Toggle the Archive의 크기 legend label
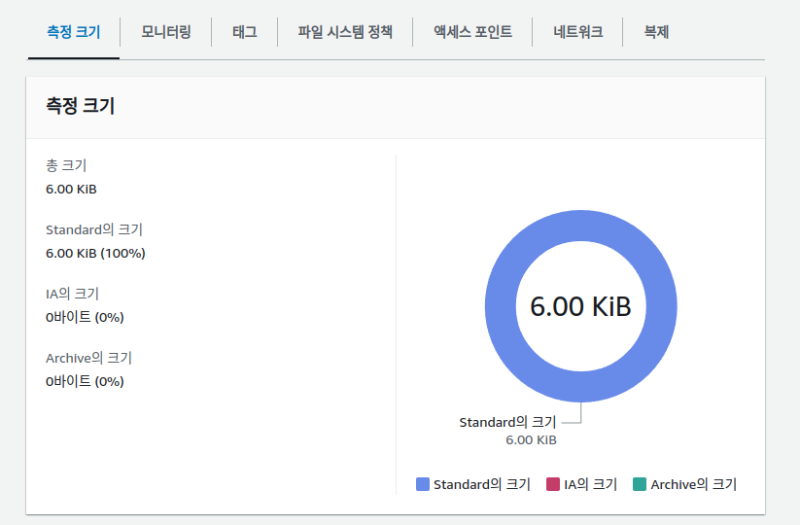Screen dimensions: 800x525 coord(693,484)
